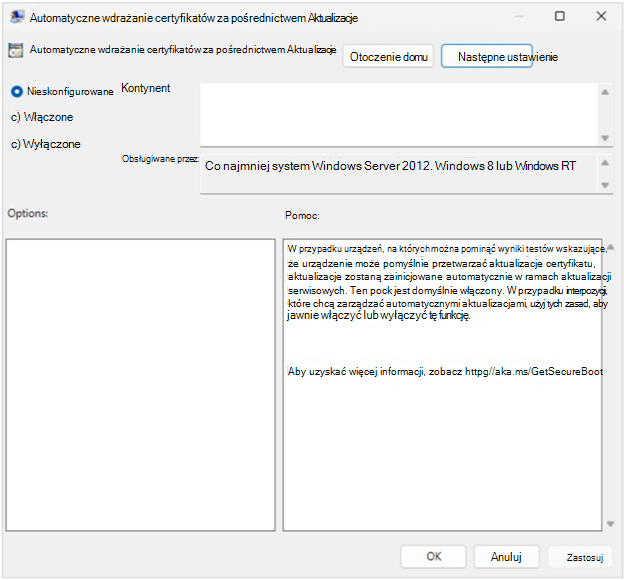The width and height of the screenshot is (624, 580).
Task: Click the Windows Server 2012 supported text
Action: pos(390,166)
